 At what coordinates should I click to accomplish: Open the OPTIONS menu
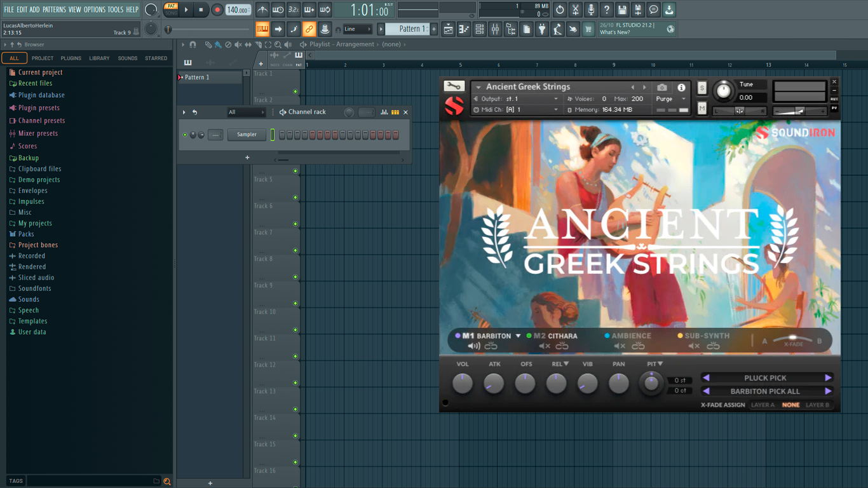tap(95, 10)
